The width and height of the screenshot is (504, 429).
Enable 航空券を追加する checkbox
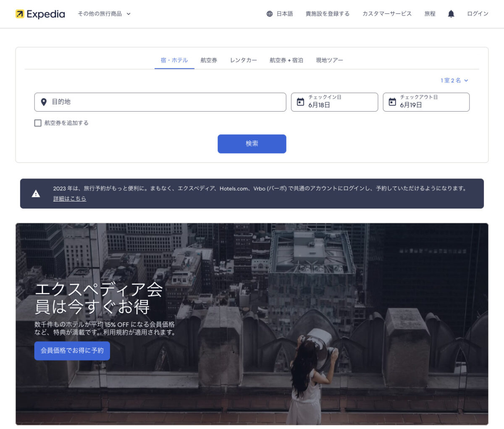click(x=37, y=123)
